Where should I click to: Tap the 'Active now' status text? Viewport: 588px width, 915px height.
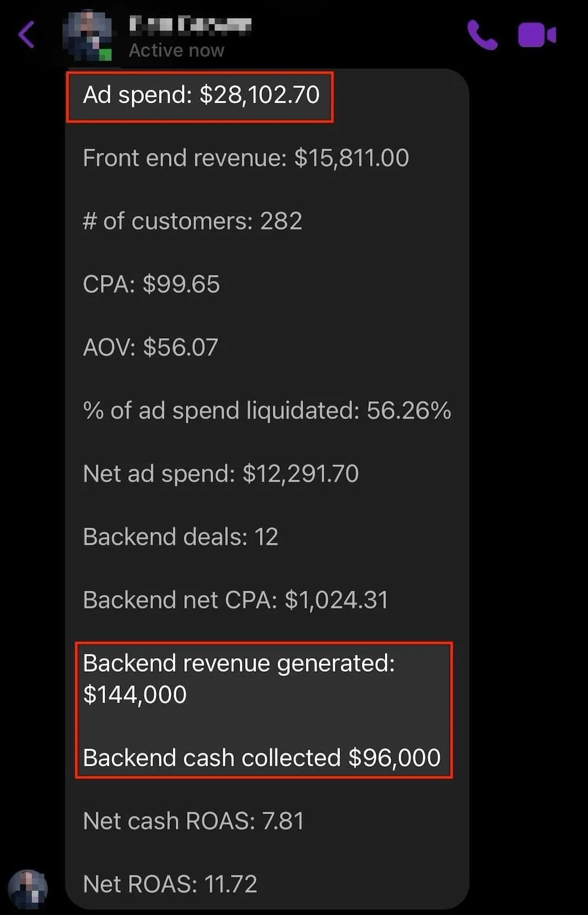tap(177, 51)
